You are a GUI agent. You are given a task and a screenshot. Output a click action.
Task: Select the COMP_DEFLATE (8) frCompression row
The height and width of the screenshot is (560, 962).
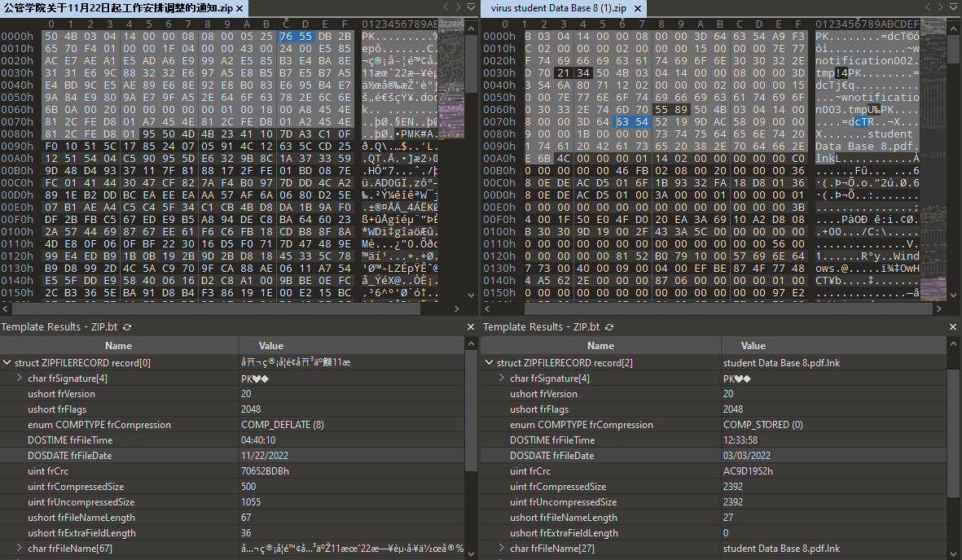236,425
